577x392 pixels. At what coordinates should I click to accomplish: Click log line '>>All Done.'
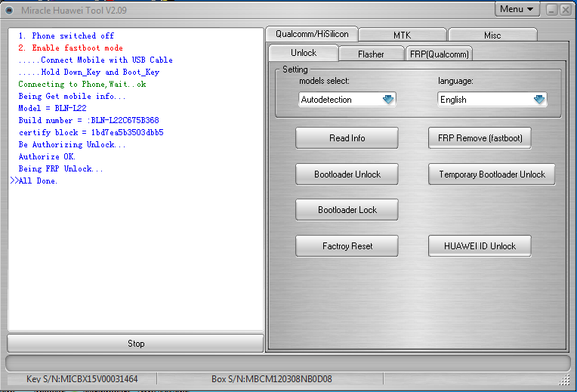(x=34, y=181)
